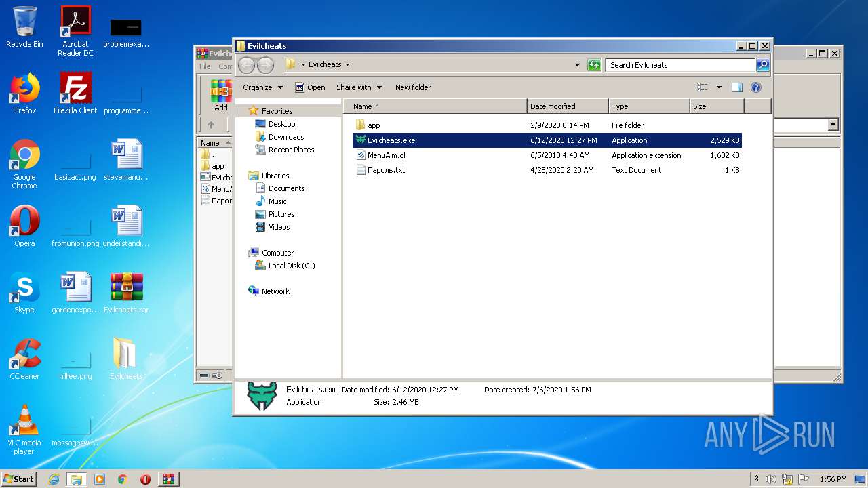Open Recent Places in Favorites
This screenshot has width=868, height=488.
285,150
